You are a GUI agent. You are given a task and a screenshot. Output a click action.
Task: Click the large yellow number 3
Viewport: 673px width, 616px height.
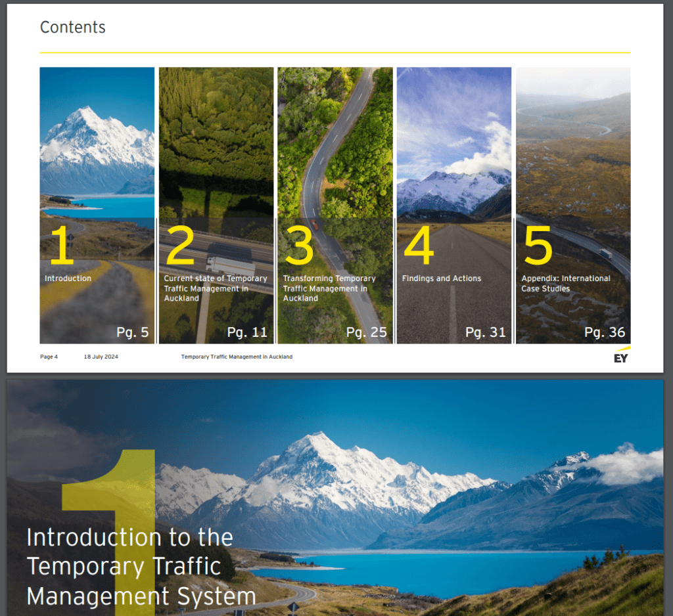point(299,245)
